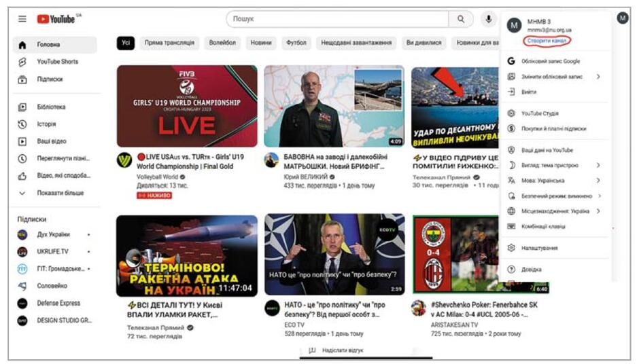
Task: Open Комбінації клавіш entry
Action: click(555, 226)
